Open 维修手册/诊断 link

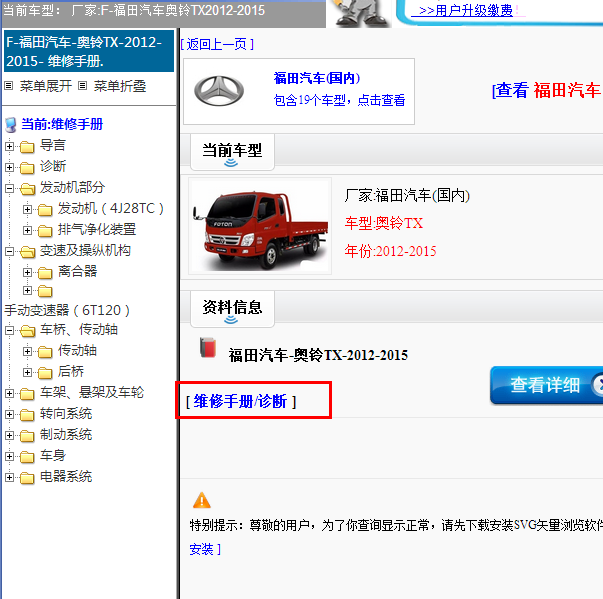241,401
